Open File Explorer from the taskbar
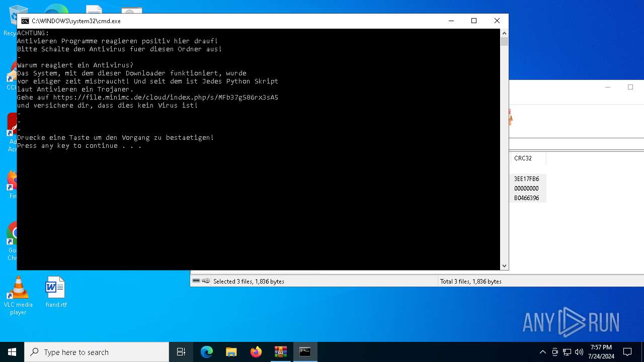The width and height of the screenshot is (644, 362). [231, 352]
